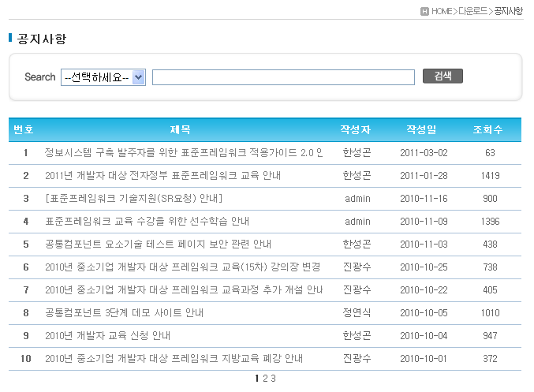Open the 기술지원(SR요청) 안내 notice
The width and height of the screenshot is (534, 392).
click(134, 199)
